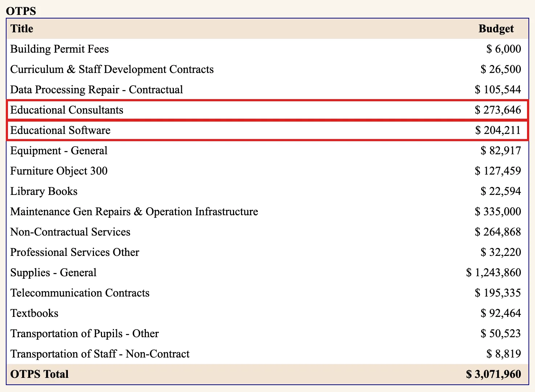The image size is (535, 392).
Task: Select the "Textbooks" row title
Action: (34, 313)
